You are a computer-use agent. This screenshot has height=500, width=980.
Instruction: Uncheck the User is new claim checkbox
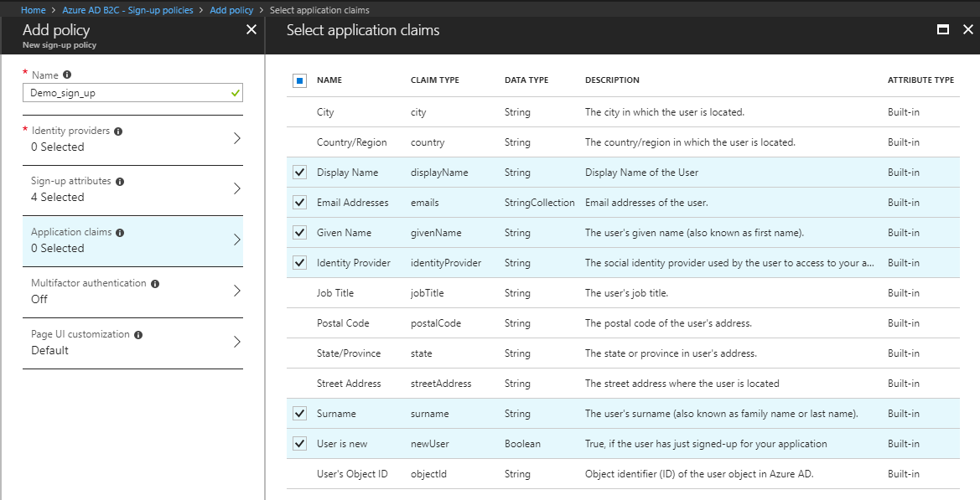[x=300, y=444]
